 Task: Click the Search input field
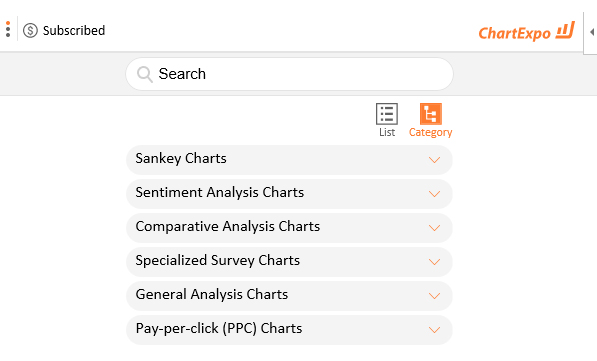pos(289,74)
